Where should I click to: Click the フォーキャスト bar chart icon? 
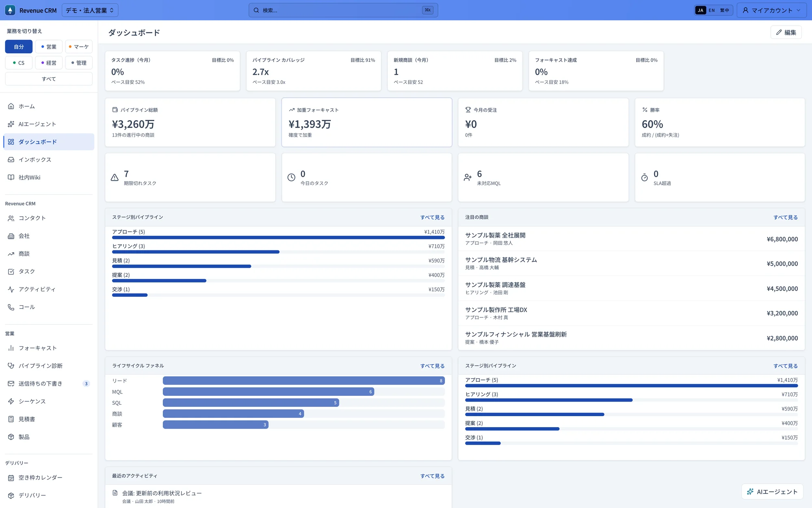pyautogui.click(x=11, y=348)
